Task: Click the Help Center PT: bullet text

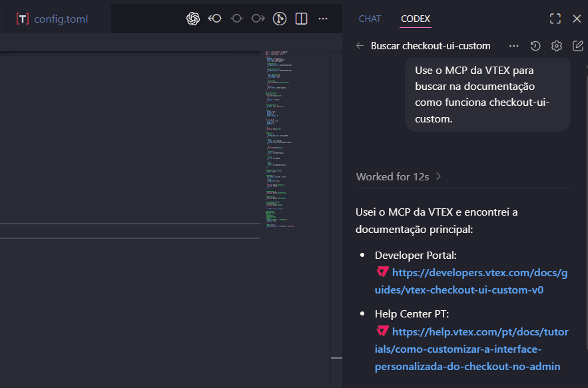Action: click(412, 313)
